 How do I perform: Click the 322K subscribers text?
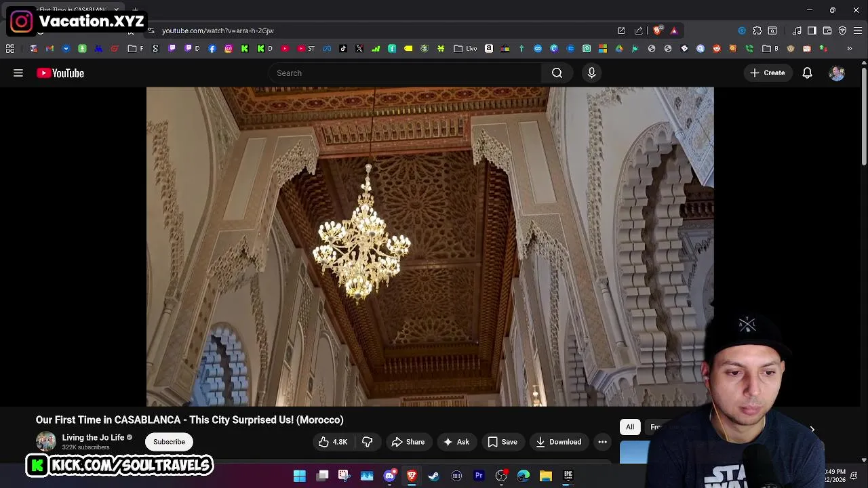pos(85,447)
